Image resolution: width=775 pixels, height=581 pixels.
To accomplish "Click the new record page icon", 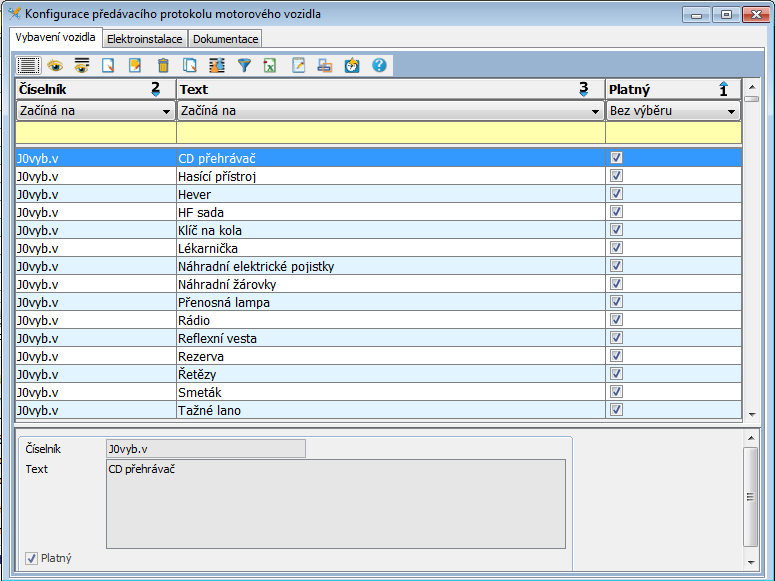I will click(x=109, y=66).
